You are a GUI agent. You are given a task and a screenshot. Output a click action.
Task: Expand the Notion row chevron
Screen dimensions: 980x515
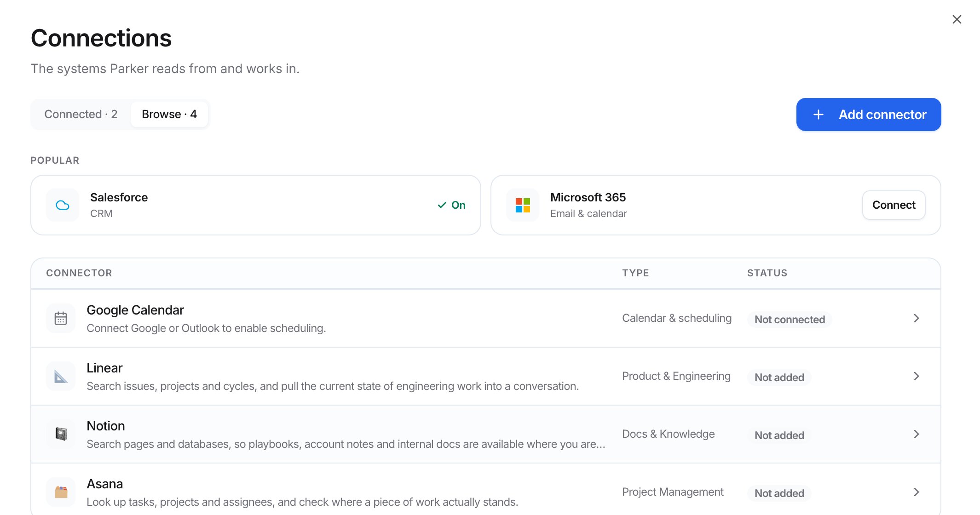[x=916, y=434]
